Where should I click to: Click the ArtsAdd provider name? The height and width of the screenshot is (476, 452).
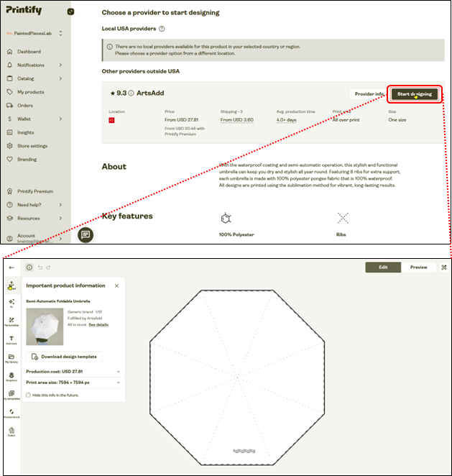coord(150,93)
